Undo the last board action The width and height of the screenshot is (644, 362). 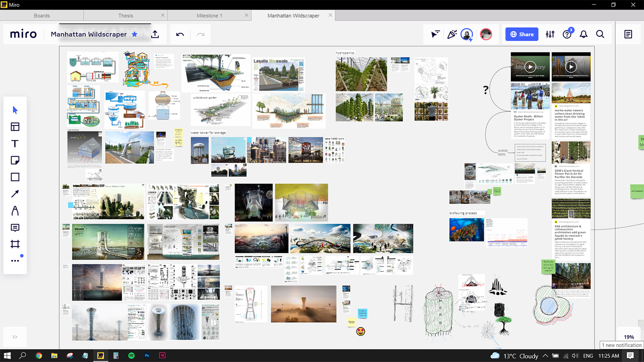click(x=180, y=34)
